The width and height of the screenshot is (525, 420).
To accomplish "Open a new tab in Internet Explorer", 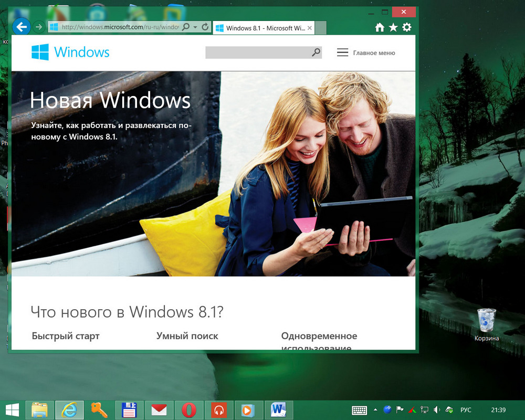I will (x=320, y=28).
